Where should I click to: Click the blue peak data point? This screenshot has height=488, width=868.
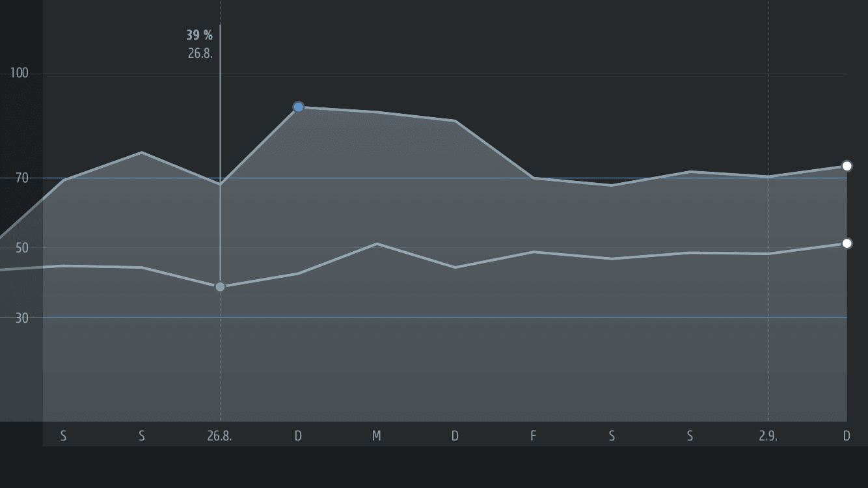[298, 107]
